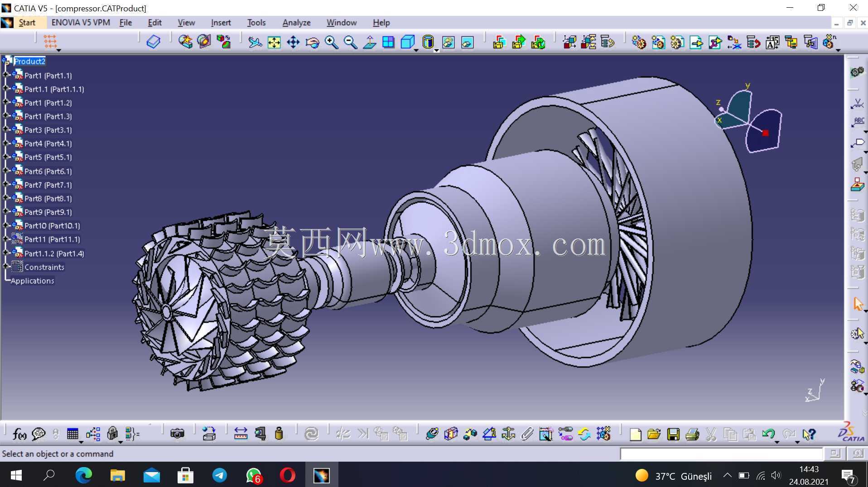The height and width of the screenshot is (487, 868).
Task: Click the Shading view mode icon
Action: coord(428,42)
